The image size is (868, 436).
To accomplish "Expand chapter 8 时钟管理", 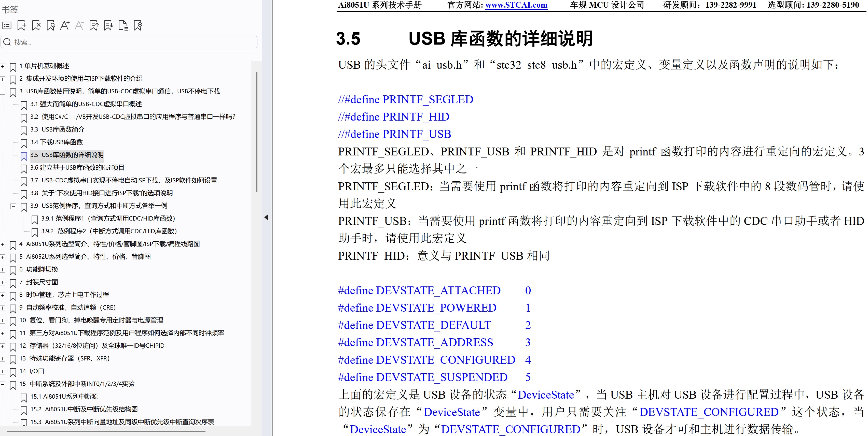I will click(x=2, y=295).
